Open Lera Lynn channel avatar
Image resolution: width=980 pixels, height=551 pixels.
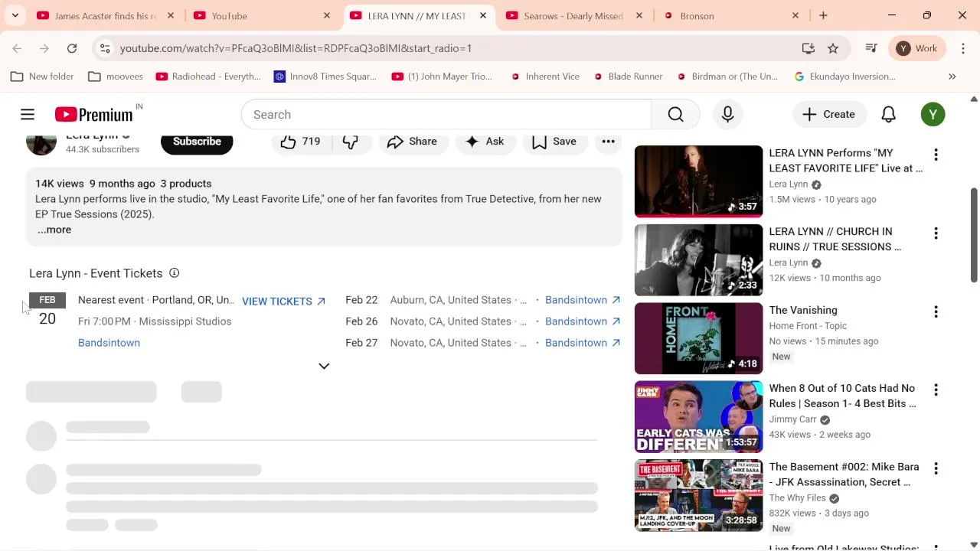41,142
